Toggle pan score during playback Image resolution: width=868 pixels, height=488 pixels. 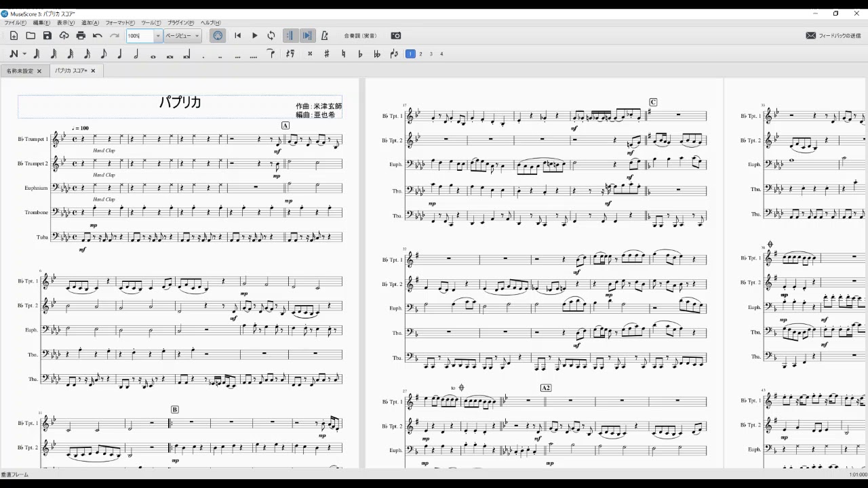307,36
